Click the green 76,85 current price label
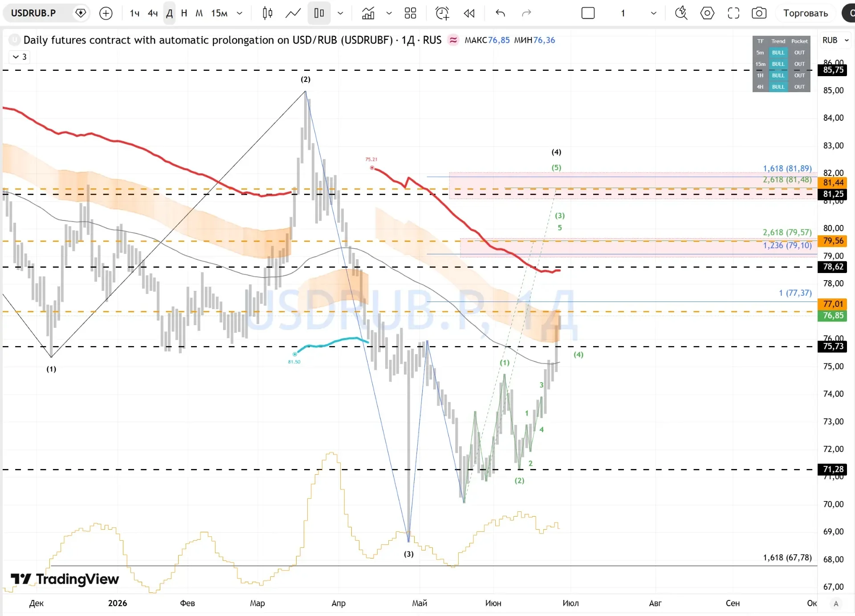 coord(833,315)
